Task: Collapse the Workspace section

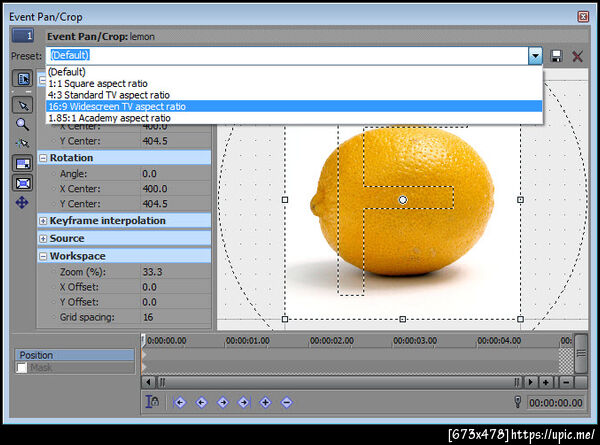Action: [x=43, y=256]
